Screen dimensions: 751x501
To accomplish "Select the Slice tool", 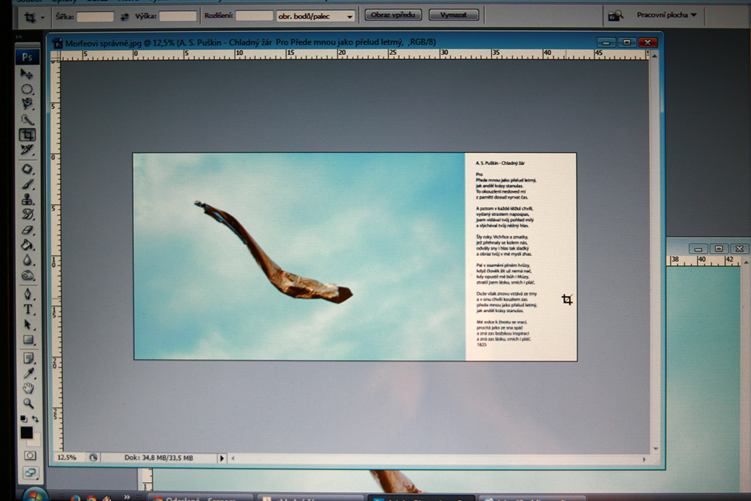I will click(x=27, y=150).
